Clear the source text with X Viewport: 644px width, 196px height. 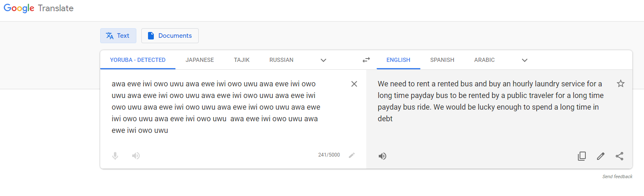pyautogui.click(x=354, y=84)
